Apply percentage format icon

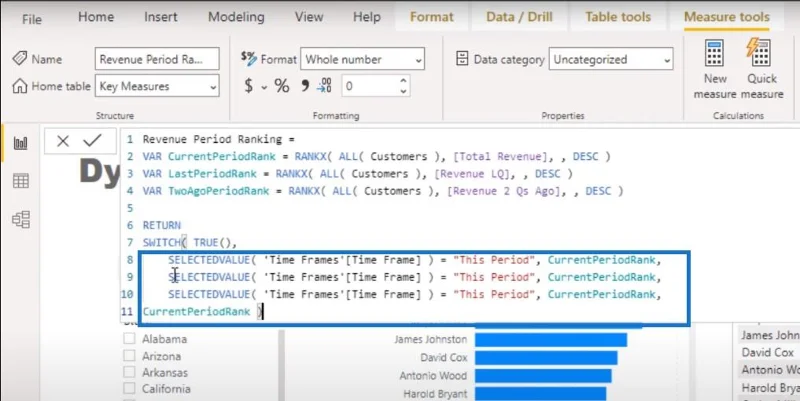pos(282,86)
